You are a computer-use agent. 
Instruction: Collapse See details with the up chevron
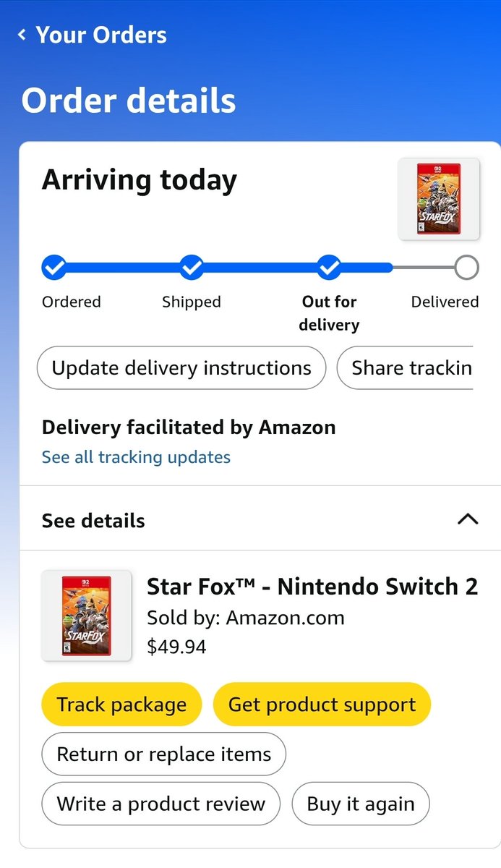[x=468, y=519]
